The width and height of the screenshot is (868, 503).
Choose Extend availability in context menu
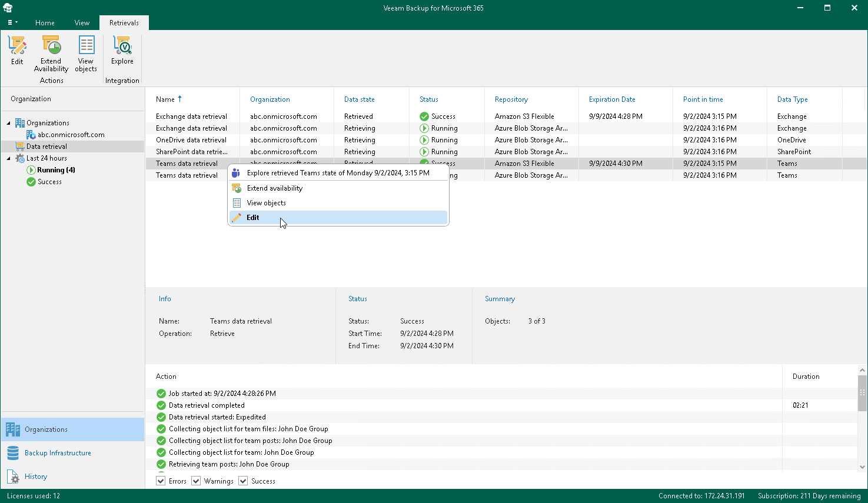(x=338, y=188)
